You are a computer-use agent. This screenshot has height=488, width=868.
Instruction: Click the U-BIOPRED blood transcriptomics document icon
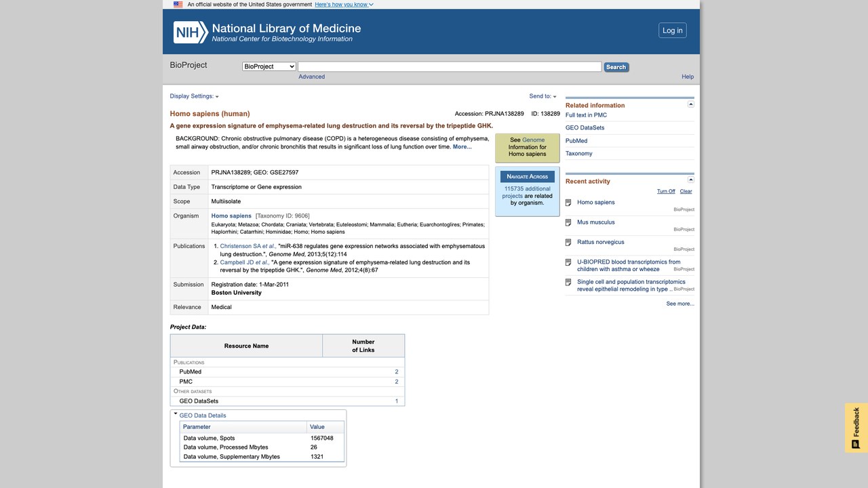tap(568, 262)
